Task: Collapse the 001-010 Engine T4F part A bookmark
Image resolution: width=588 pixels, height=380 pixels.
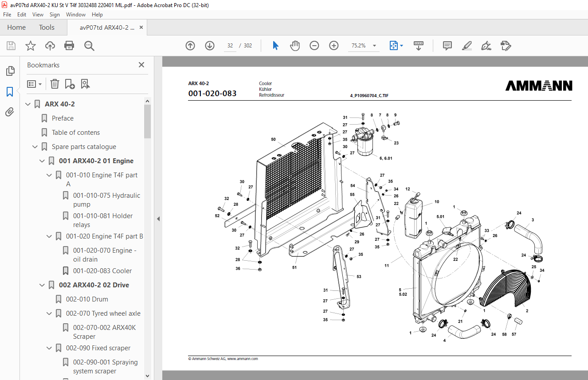Action: click(x=50, y=175)
